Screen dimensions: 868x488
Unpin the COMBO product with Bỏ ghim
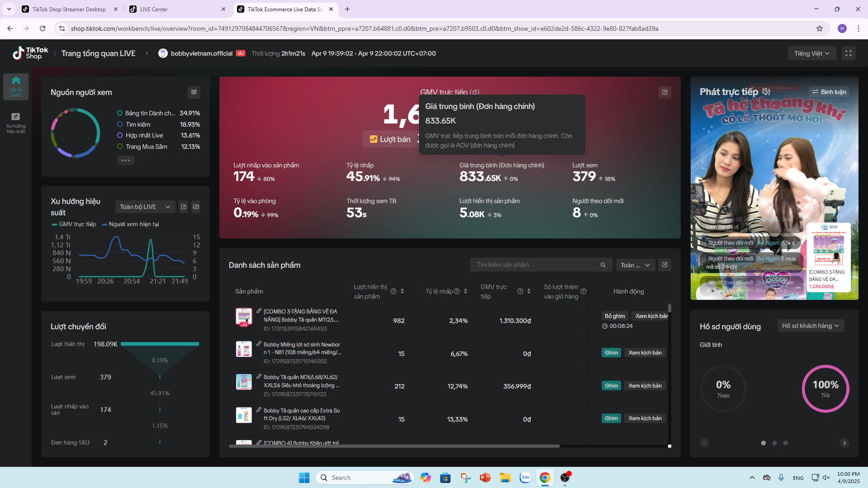[x=615, y=316]
